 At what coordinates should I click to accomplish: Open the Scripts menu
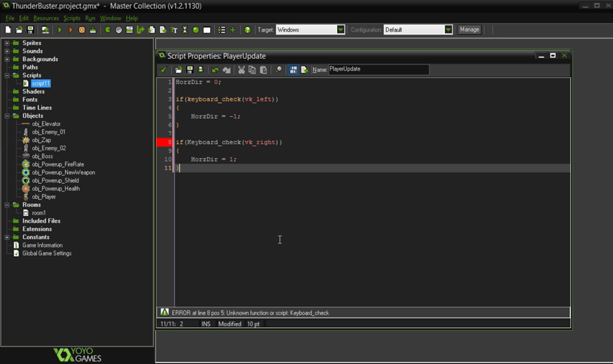pos(72,18)
